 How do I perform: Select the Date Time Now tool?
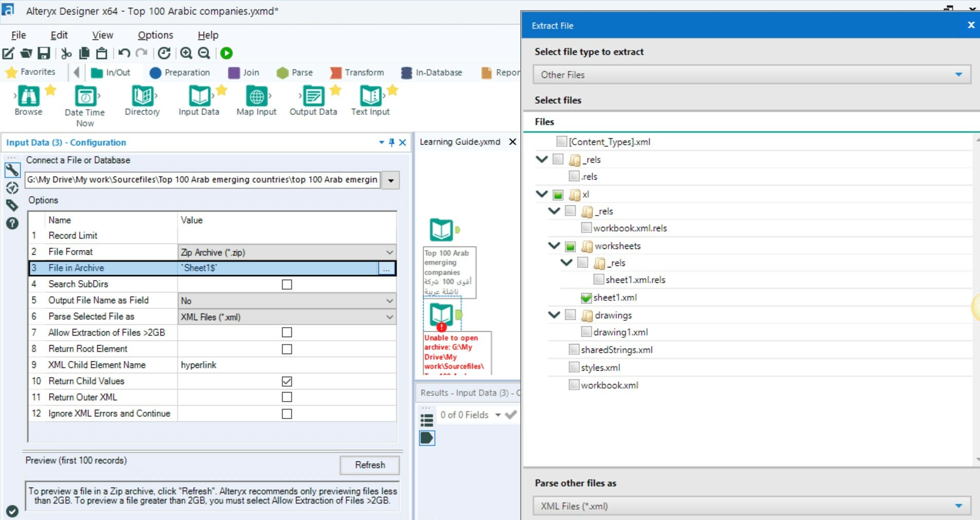click(85, 96)
